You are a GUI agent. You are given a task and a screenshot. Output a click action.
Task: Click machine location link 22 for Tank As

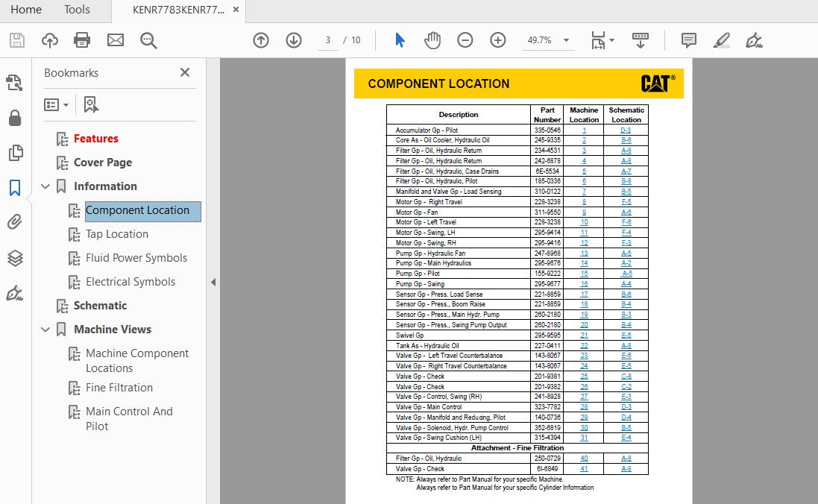tap(584, 346)
